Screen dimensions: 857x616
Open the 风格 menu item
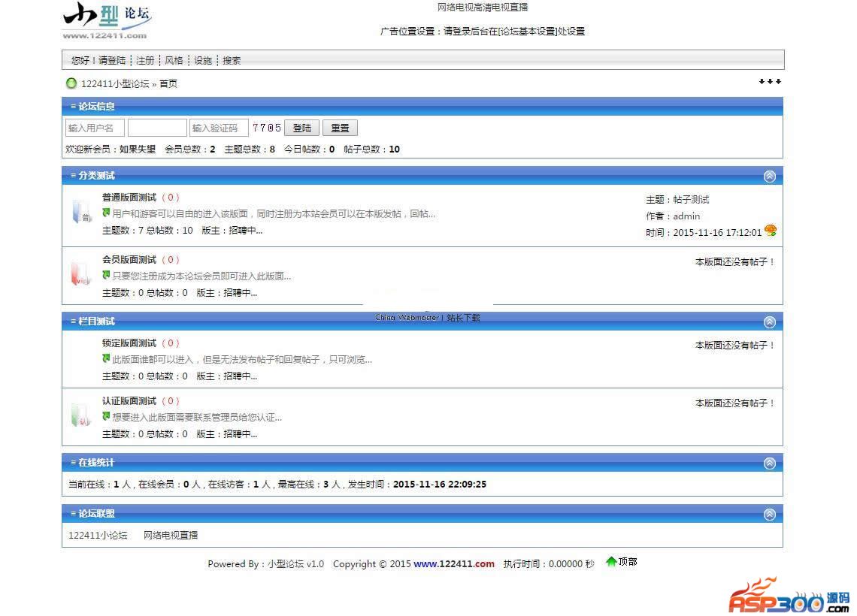tap(174, 60)
